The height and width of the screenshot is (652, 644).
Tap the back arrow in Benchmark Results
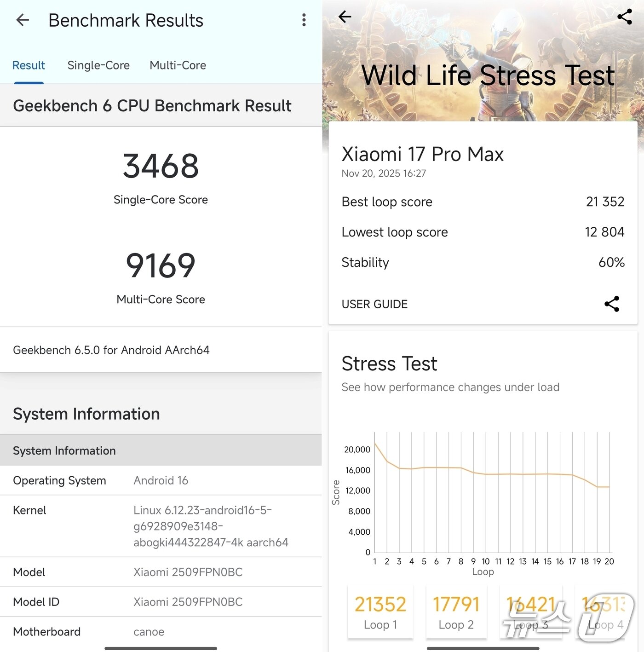point(23,20)
